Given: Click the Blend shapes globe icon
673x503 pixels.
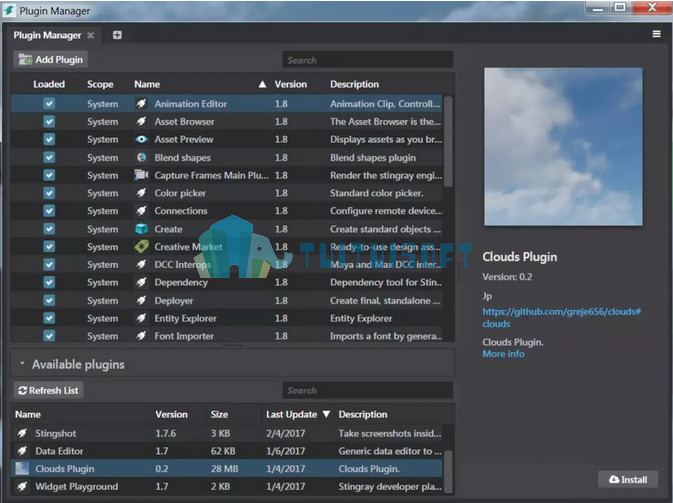Looking at the screenshot, I should click(x=141, y=158).
